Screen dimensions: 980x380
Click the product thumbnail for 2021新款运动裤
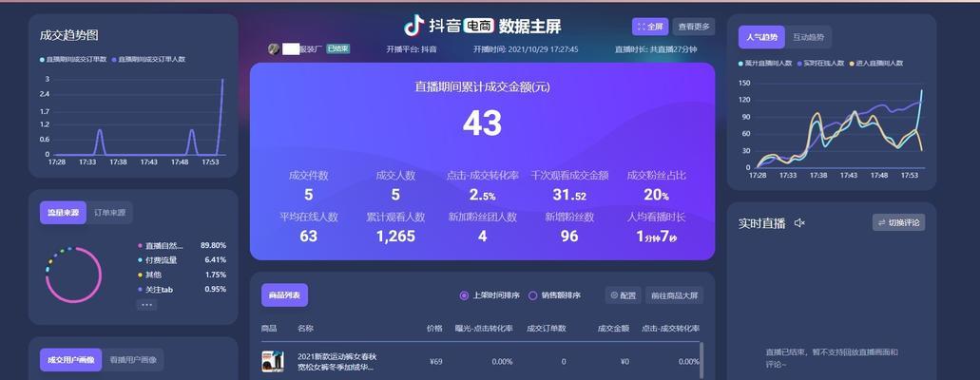tap(273, 361)
